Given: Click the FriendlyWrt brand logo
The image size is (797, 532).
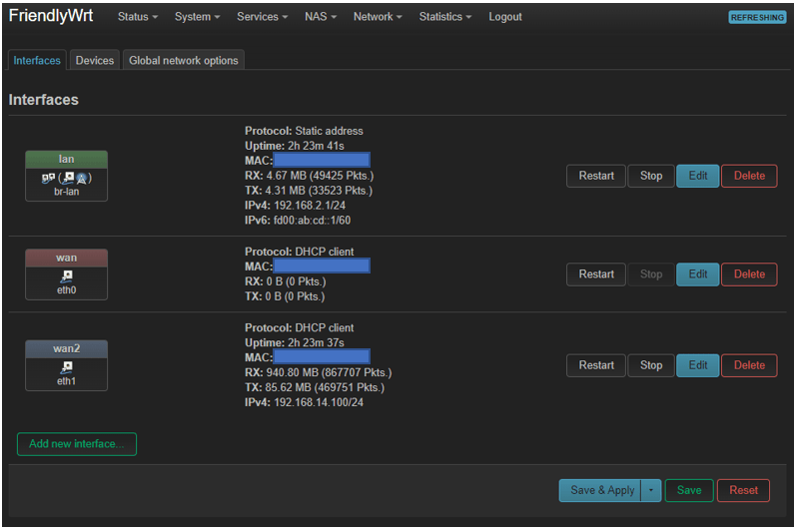Looking at the screenshot, I should tap(51, 17).
